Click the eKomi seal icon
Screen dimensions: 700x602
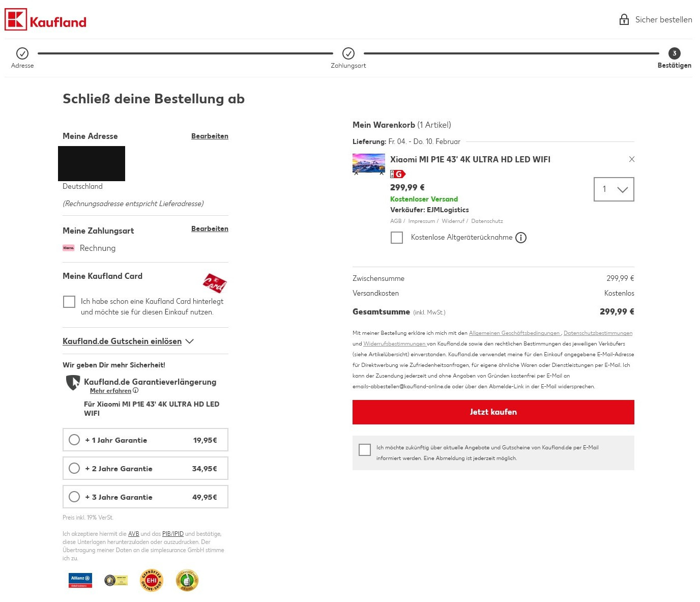coord(187,580)
